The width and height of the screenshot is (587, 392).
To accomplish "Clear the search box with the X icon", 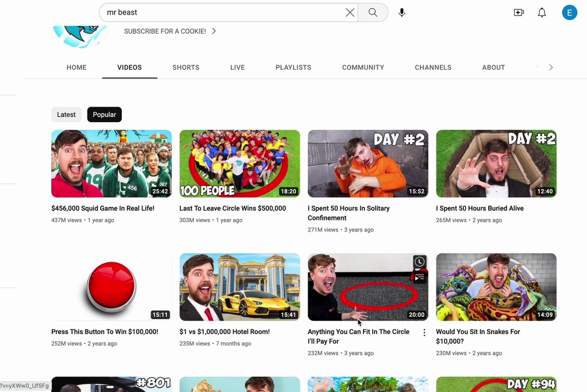I will 350,13.
